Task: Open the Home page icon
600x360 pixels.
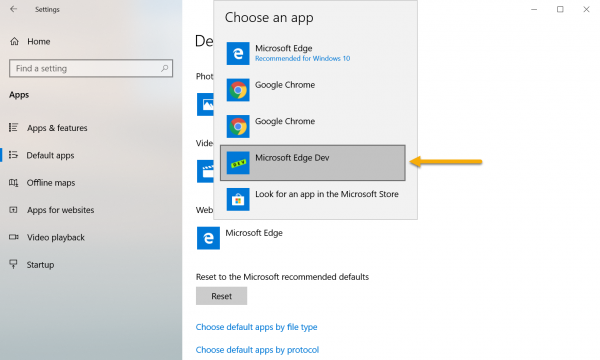Action: [x=15, y=41]
